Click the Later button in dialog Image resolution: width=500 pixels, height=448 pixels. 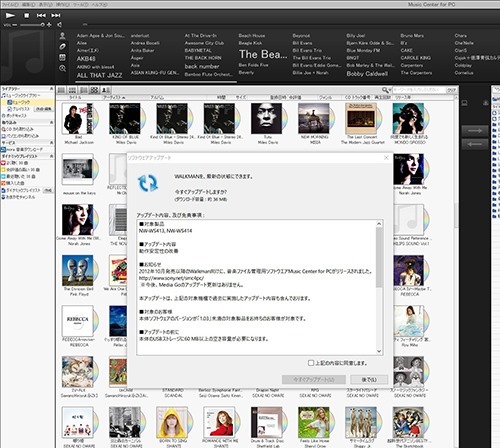(x=369, y=379)
